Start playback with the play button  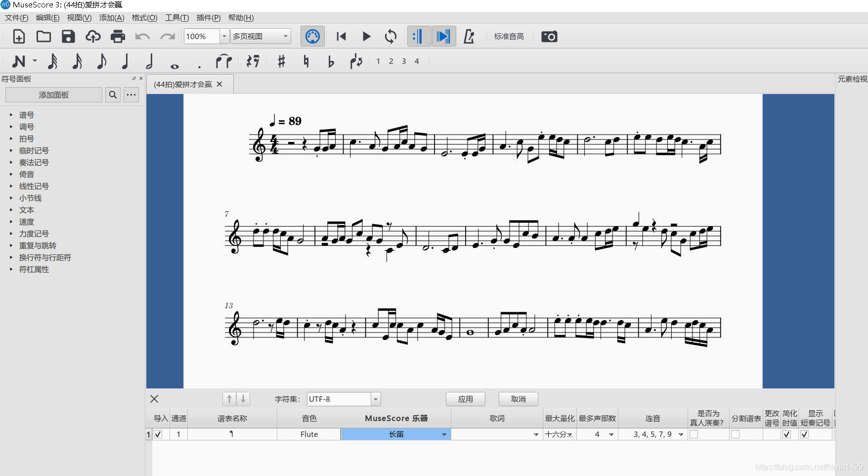pos(366,37)
